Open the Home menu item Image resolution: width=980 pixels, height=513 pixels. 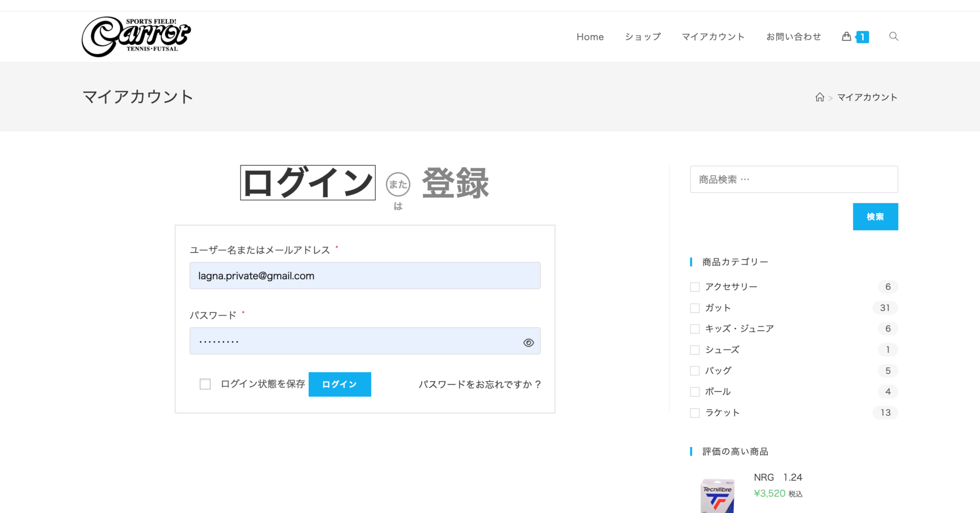590,37
